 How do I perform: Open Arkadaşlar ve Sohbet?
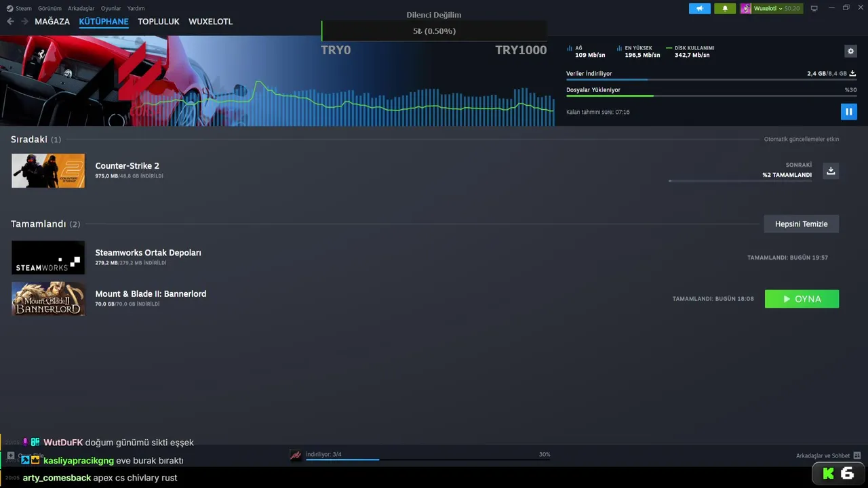tap(823, 455)
